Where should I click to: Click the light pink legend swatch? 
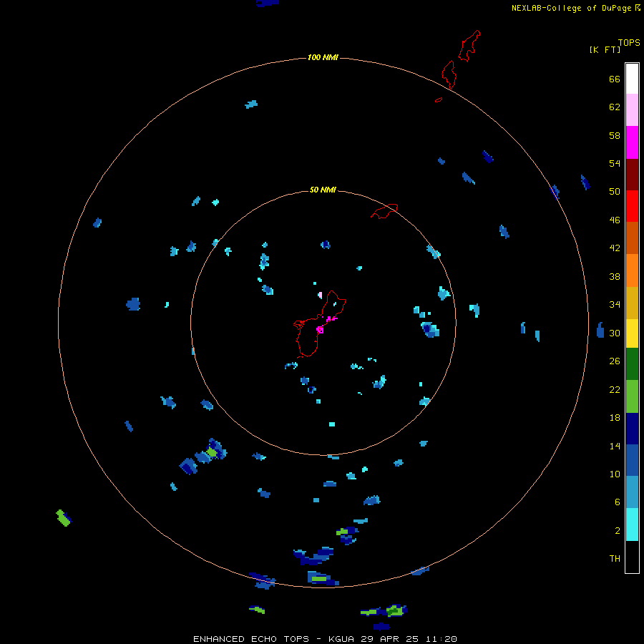pyautogui.click(x=632, y=109)
